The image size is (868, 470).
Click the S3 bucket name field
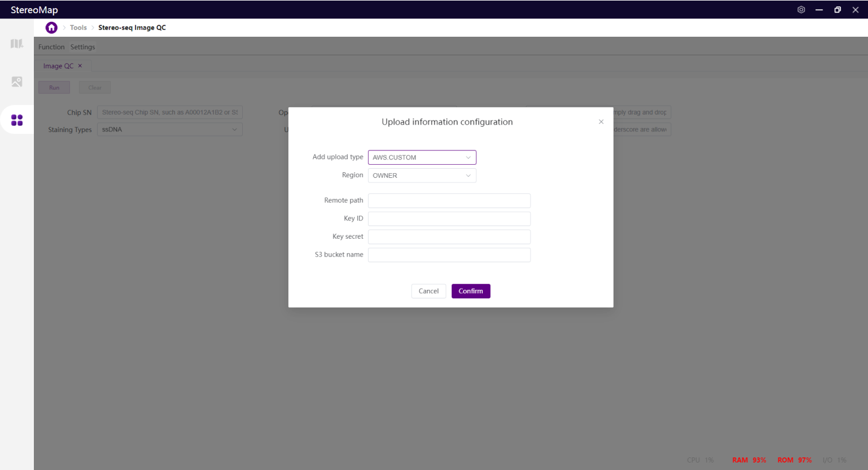tap(449, 255)
